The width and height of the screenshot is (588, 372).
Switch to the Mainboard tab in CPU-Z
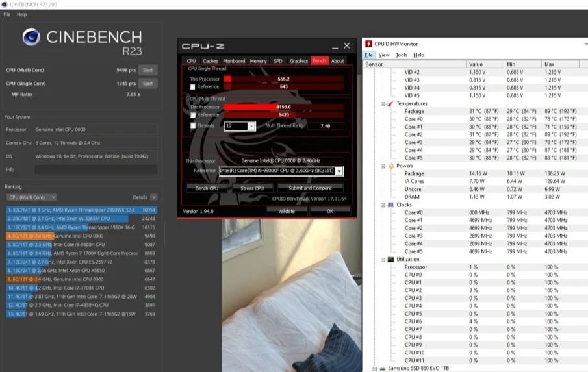[x=234, y=60]
